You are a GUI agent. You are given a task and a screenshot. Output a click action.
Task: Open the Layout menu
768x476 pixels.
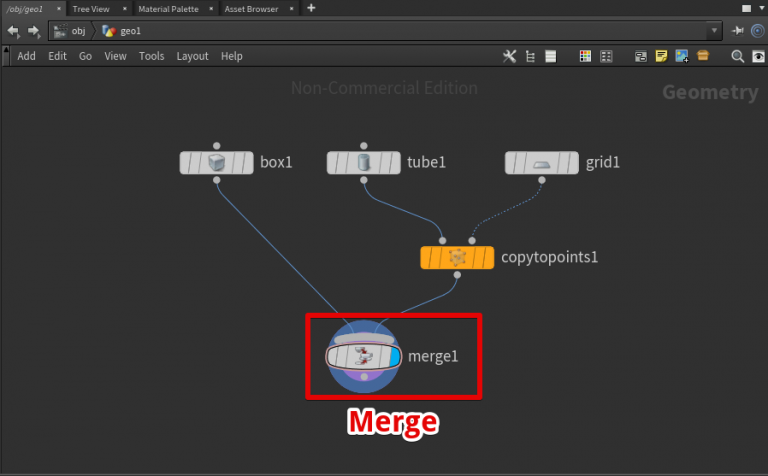(192, 56)
